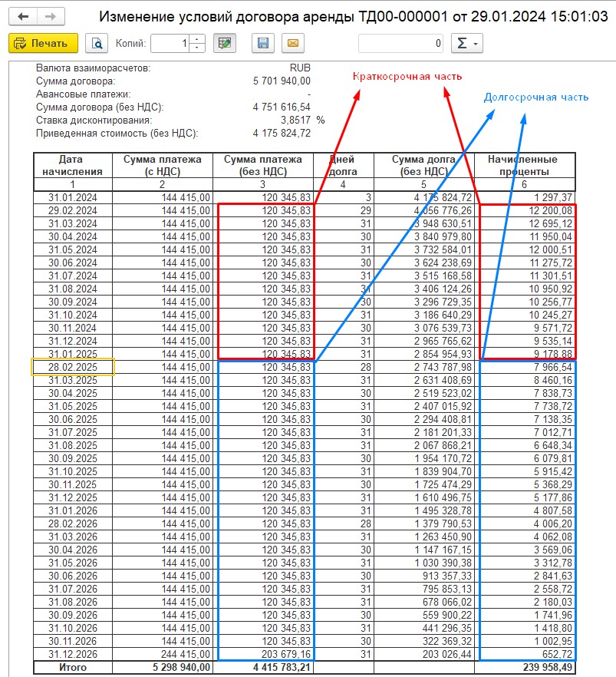Select interest cell 9 178,88
This screenshot has width=616, height=677.
pyautogui.click(x=525, y=354)
